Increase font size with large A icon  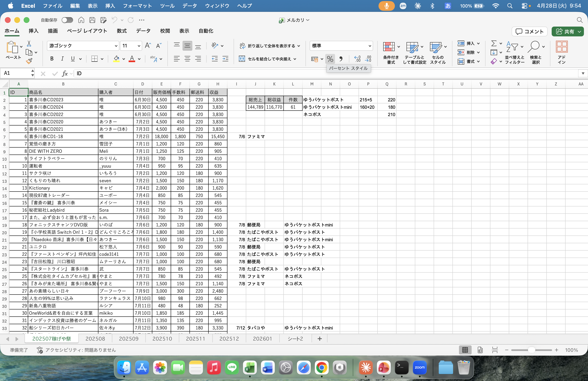click(x=148, y=46)
